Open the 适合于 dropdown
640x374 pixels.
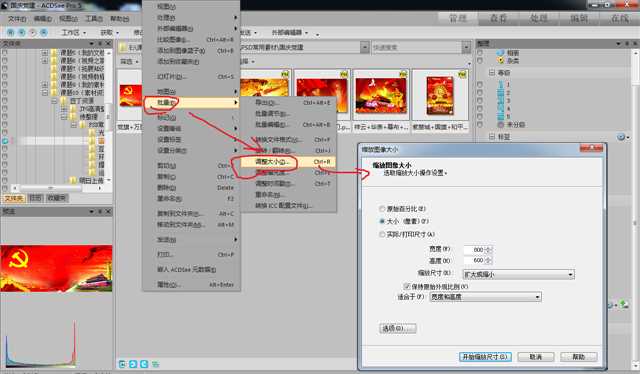click(x=485, y=297)
